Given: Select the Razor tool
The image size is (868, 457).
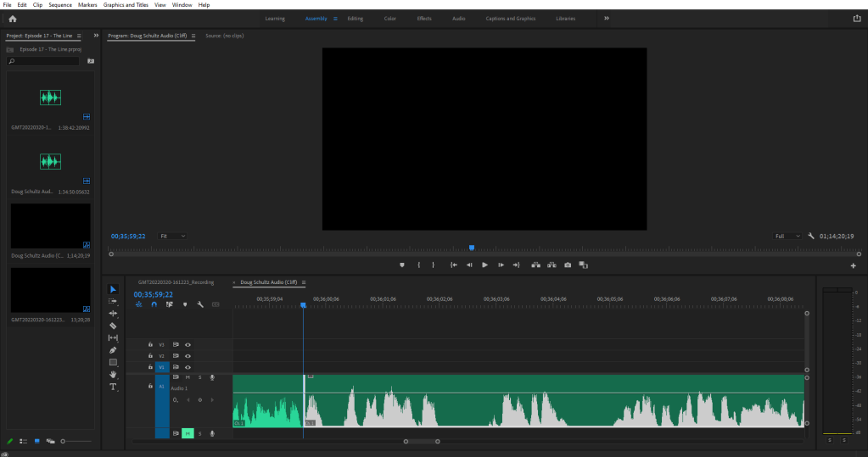Looking at the screenshot, I should click(113, 326).
